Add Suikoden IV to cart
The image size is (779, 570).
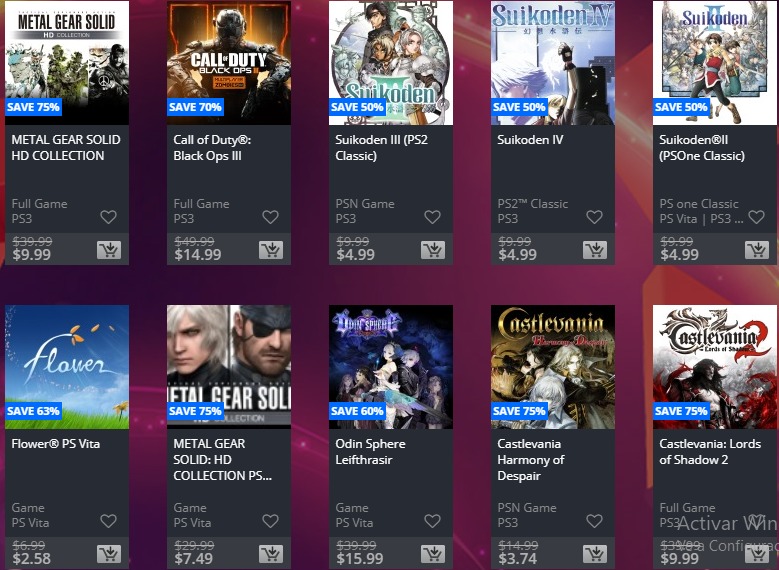tap(595, 250)
